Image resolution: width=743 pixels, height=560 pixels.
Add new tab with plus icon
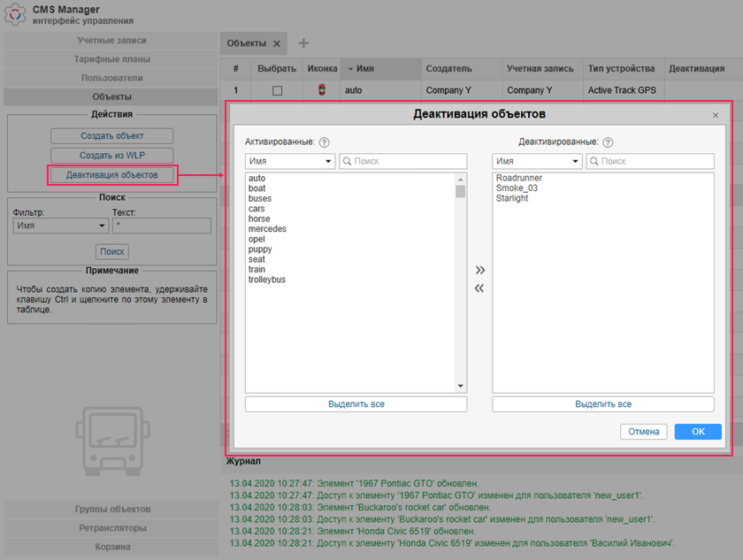coord(303,43)
